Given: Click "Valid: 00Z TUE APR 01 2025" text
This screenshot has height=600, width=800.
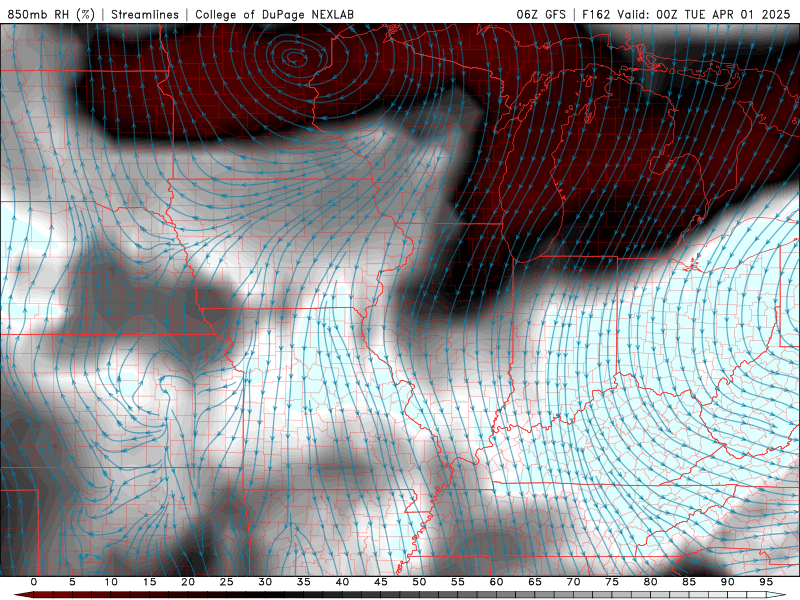Looking at the screenshot, I should click(x=704, y=14).
